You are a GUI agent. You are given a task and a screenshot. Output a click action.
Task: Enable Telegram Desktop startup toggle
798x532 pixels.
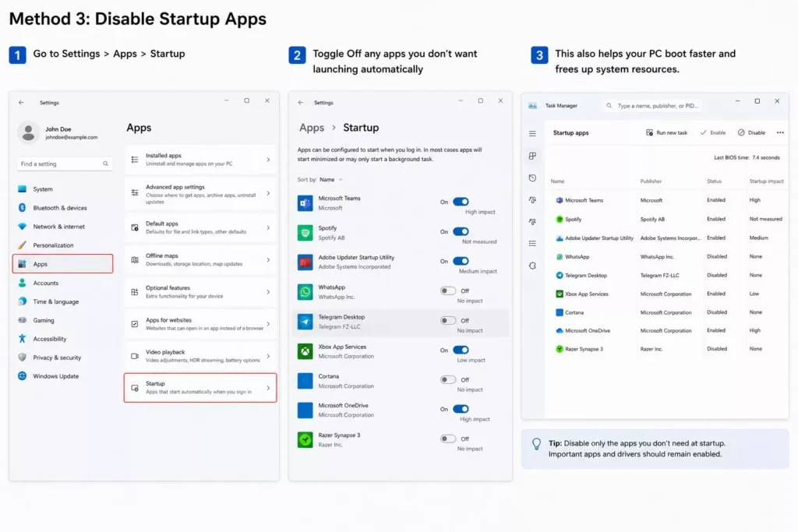(x=448, y=320)
